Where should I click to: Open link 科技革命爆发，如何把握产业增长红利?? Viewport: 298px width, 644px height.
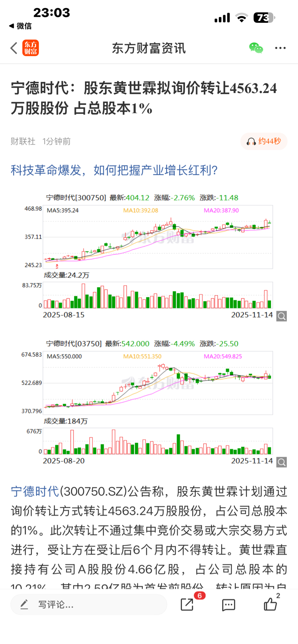pos(114,170)
